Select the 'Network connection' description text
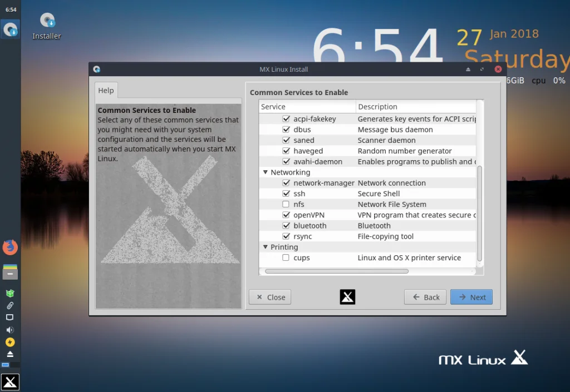This screenshot has height=392, width=570. click(391, 183)
